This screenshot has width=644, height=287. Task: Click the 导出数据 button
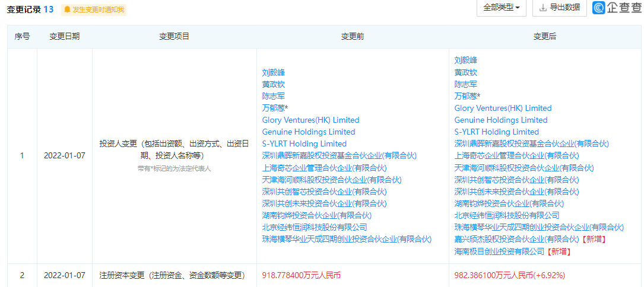coord(559,7)
